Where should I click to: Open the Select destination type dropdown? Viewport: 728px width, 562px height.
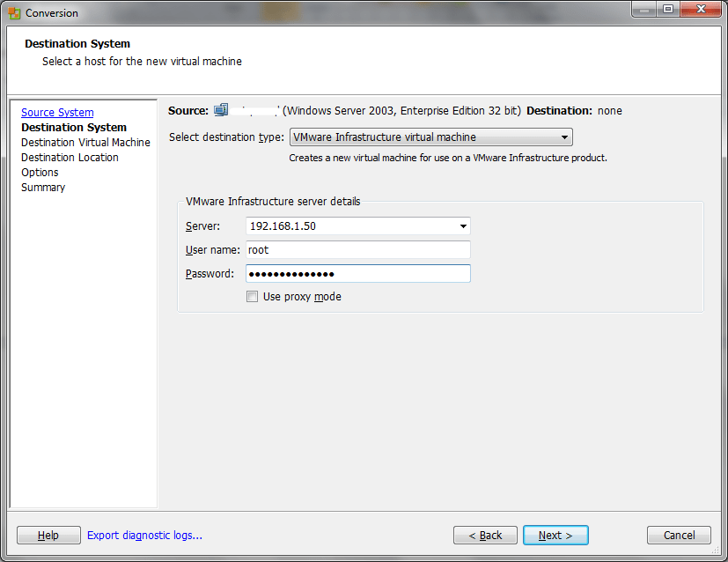[x=430, y=137]
